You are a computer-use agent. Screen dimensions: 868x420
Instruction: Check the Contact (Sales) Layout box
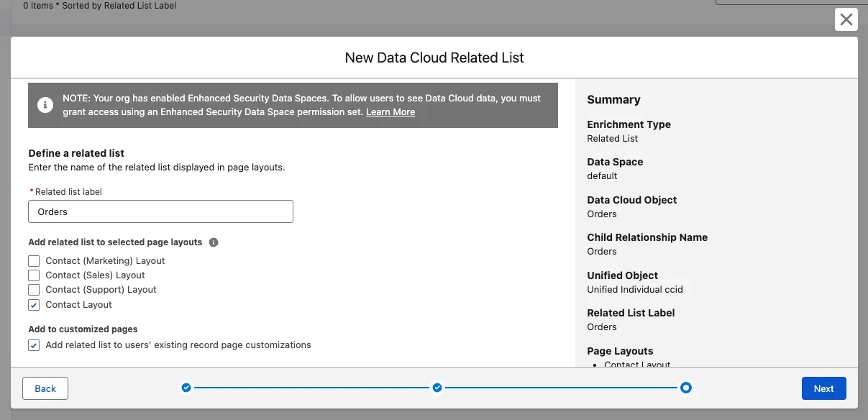(34, 275)
